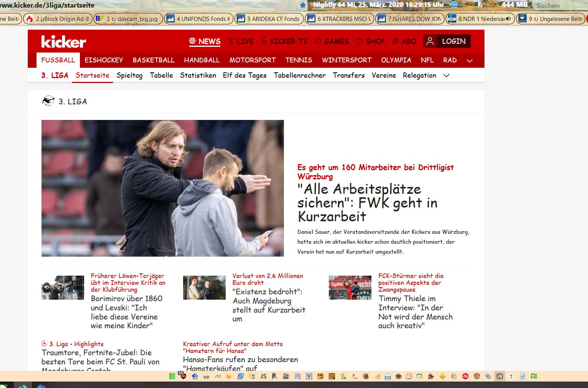The width and height of the screenshot is (588, 388).
Task: Open the NEWS section
Action: pyautogui.click(x=205, y=42)
